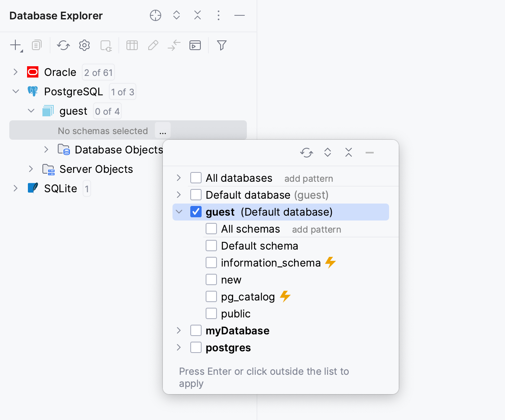Click the Refresh icon in Database Explorer toolbar
Image resolution: width=505 pixels, height=420 pixels.
pyautogui.click(x=63, y=45)
